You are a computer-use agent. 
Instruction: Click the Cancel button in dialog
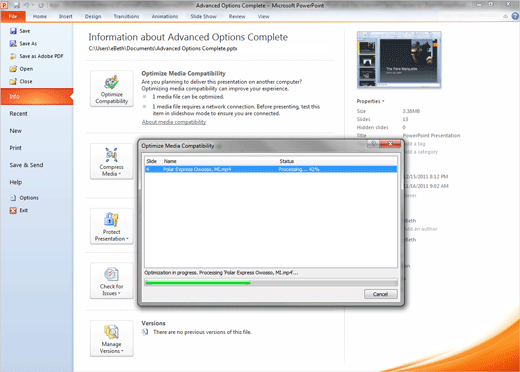click(x=381, y=294)
